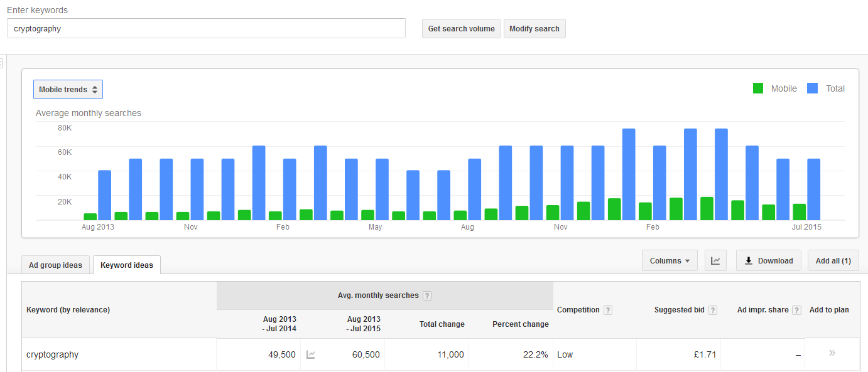The height and width of the screenshot is (372, 868).
Task: Focus the Enter keywords text field
Action: [x=206, y=28]
